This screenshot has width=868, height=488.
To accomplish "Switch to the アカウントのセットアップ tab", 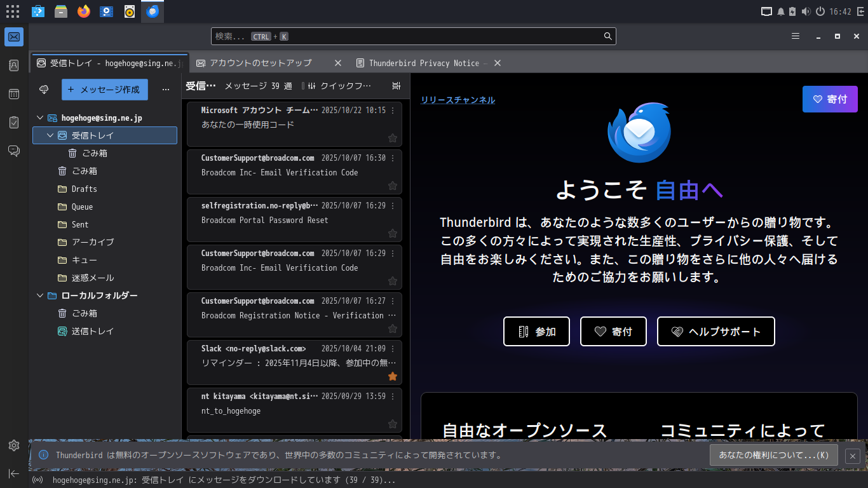I will (261, 63).
